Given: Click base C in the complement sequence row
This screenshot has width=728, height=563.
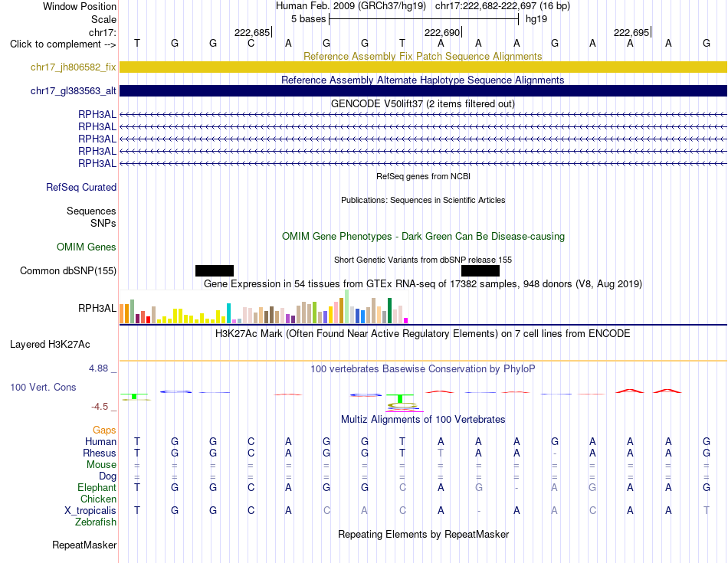Looking at the screenshot, I should click(x=251, y=43).
